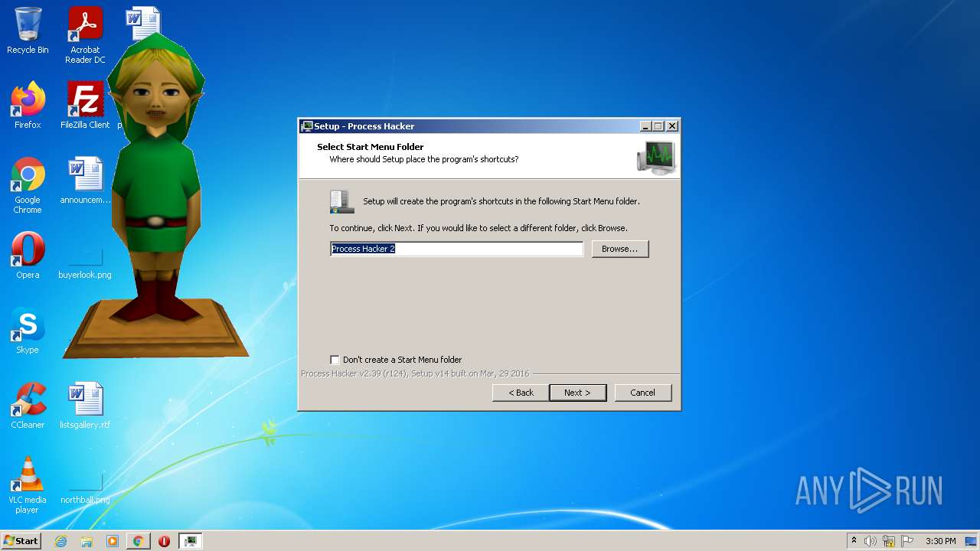Open CCleaner desktop shortcut
980x551 pixels.
(x=28, y=406)
